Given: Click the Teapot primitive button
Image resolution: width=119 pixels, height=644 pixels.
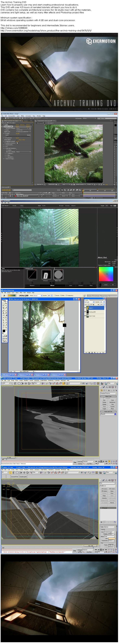Looking at the screenshot, I should (104, 409).
